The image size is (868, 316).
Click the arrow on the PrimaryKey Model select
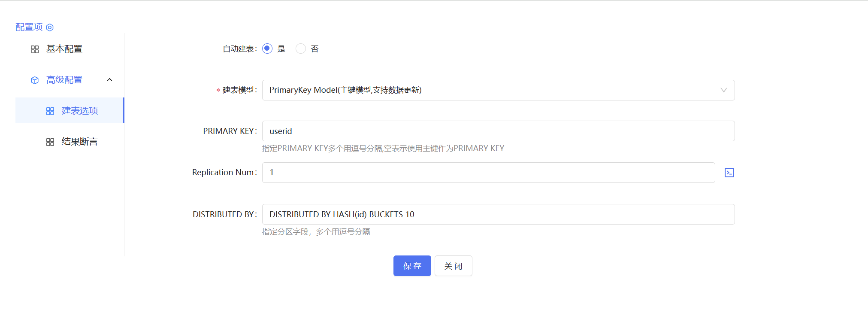[x=723, y=90]
